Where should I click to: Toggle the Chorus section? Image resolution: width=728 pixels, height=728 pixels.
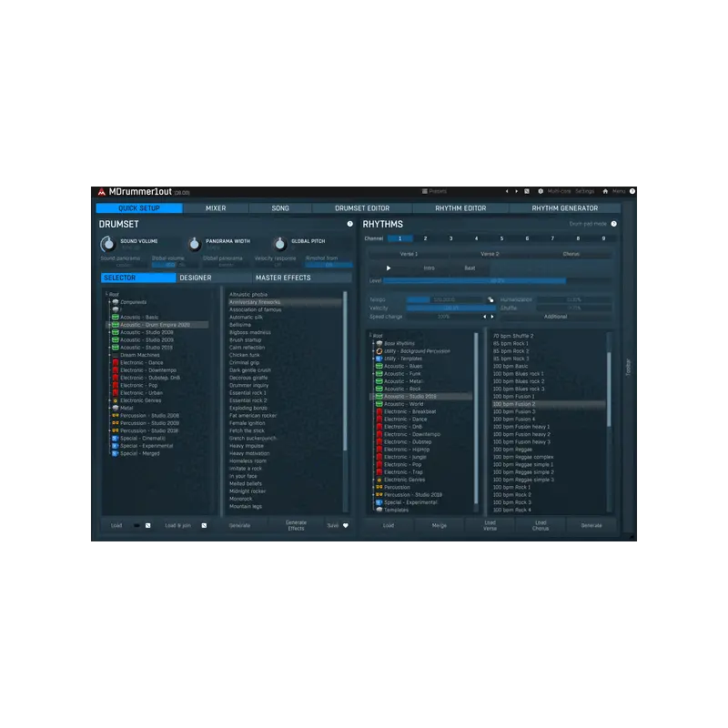(571, 254)
